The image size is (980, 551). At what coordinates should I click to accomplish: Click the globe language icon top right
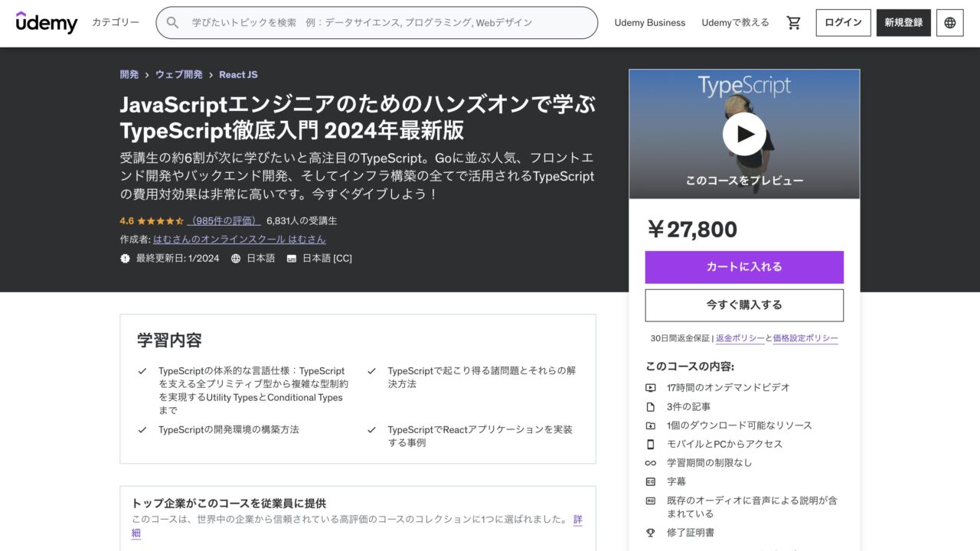point(949,23)
